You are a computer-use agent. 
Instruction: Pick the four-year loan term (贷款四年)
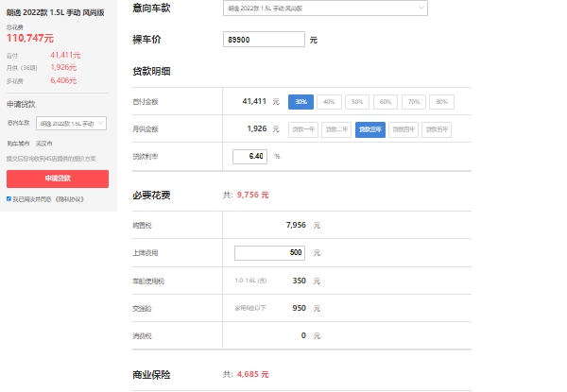404,128
